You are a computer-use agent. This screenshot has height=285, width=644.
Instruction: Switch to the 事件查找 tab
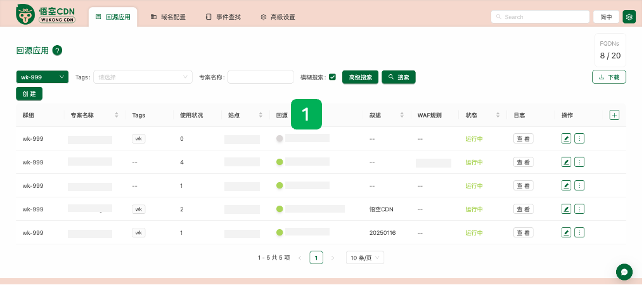pos(223,17)
